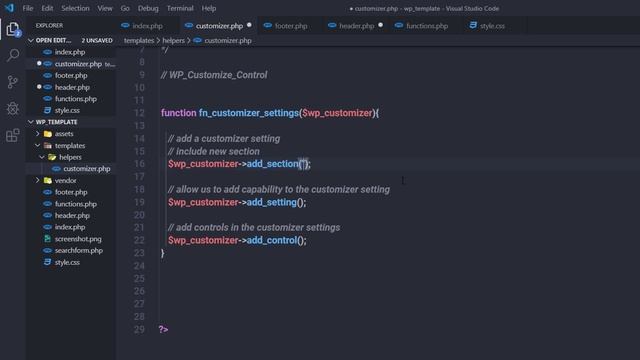Select footer.php in Open Editors

click(71, 76)
